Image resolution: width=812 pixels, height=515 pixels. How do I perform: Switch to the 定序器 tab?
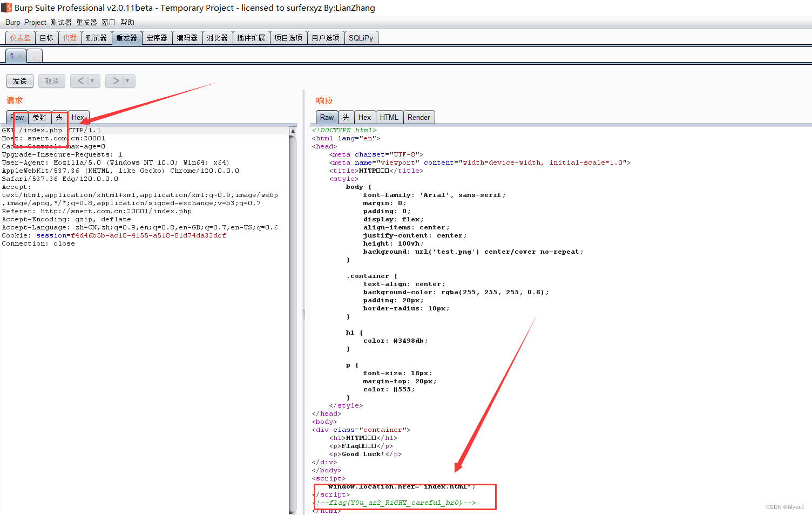(157, 38)
